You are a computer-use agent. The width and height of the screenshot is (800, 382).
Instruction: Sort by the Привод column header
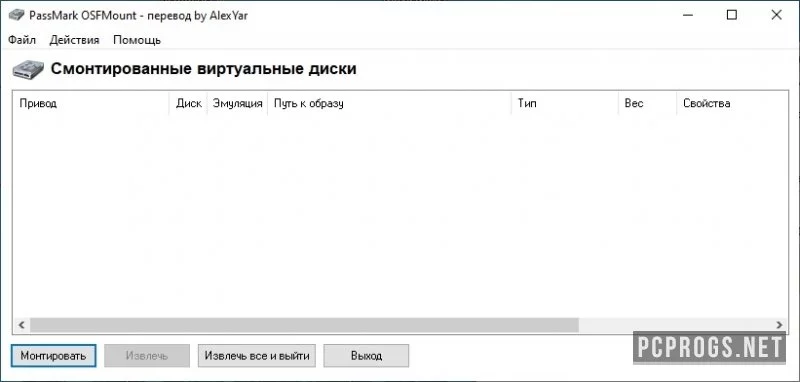[91, 104]
